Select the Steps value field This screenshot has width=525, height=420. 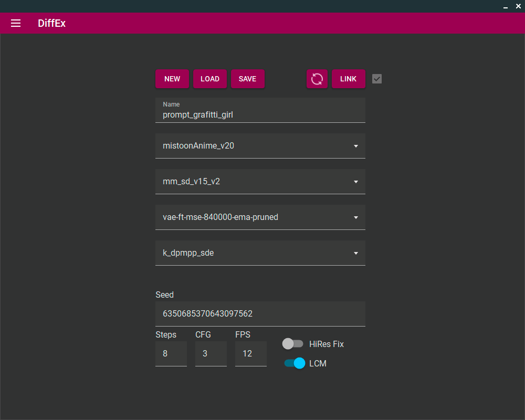pos(171,354)
